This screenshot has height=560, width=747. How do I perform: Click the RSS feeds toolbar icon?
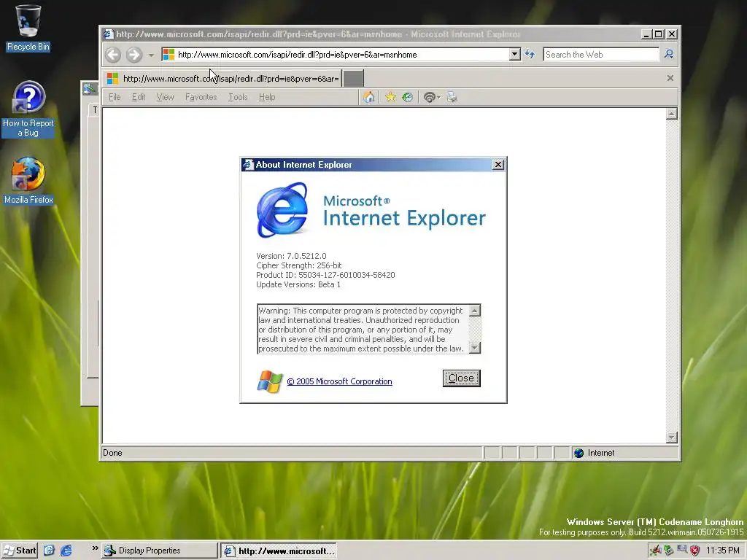click(x=429, y=97)
